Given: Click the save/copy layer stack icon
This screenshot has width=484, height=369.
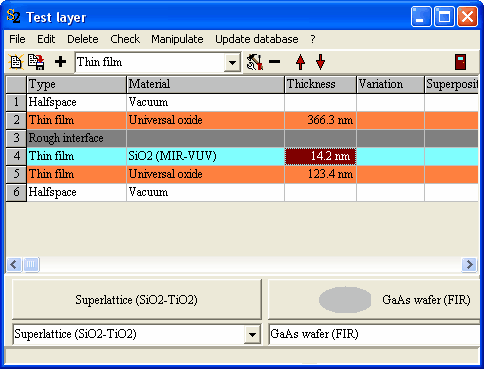Looking at the screenshot, I should click(x=36, y=62).
